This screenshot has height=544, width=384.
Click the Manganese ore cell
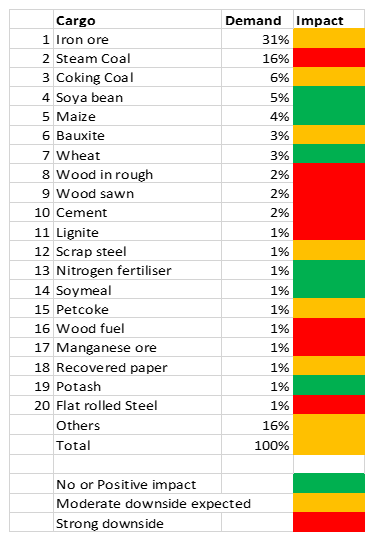[137, 347]
